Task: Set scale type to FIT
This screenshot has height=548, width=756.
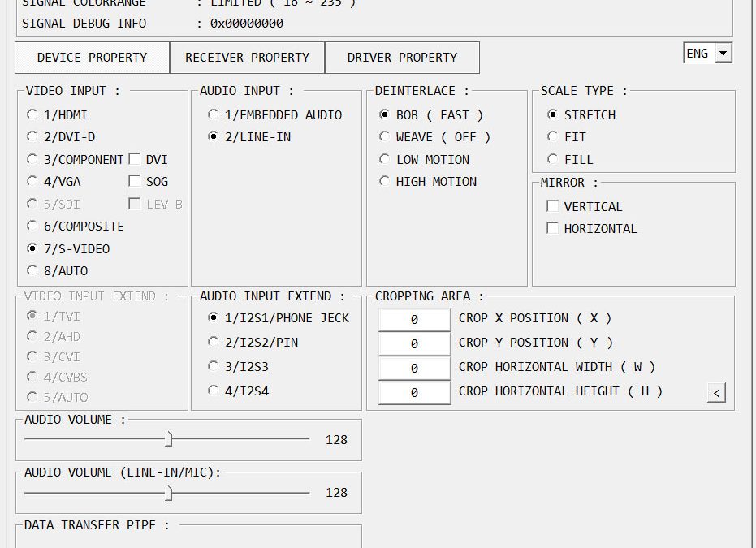Action: (x=553, y=137)
